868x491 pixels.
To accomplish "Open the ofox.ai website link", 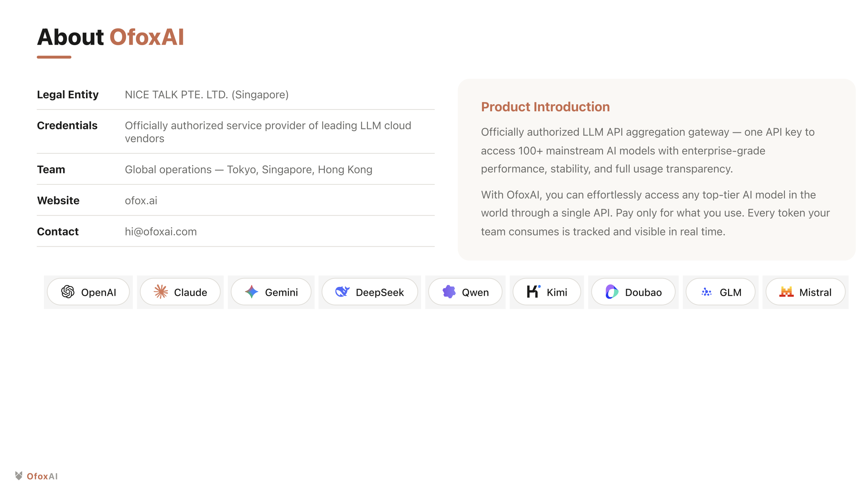I will pos(141,201).
